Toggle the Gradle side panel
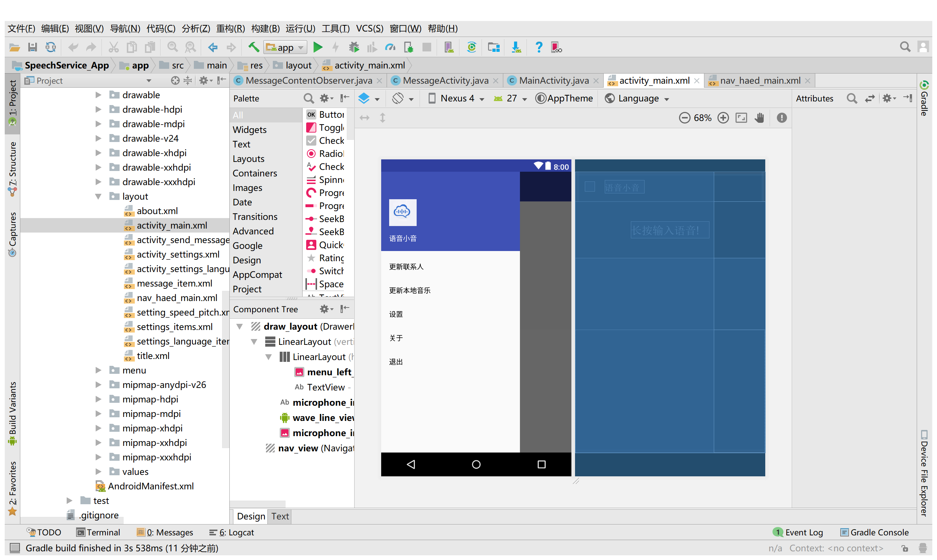 coord(924,99)
